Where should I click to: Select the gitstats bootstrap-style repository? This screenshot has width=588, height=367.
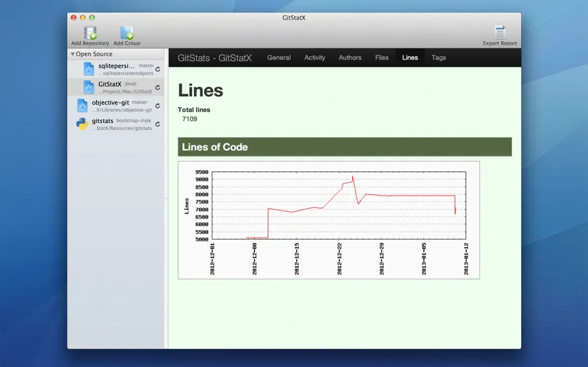[116, 124]
